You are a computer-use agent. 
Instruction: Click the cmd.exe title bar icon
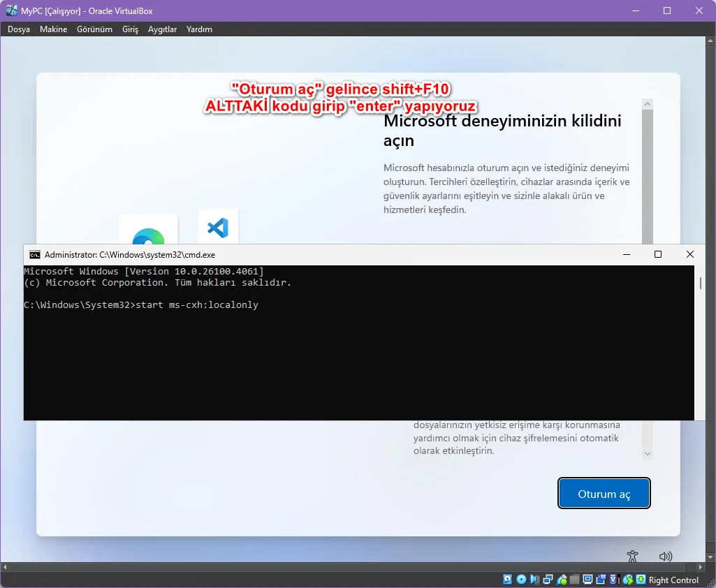(x=35, y=255)
